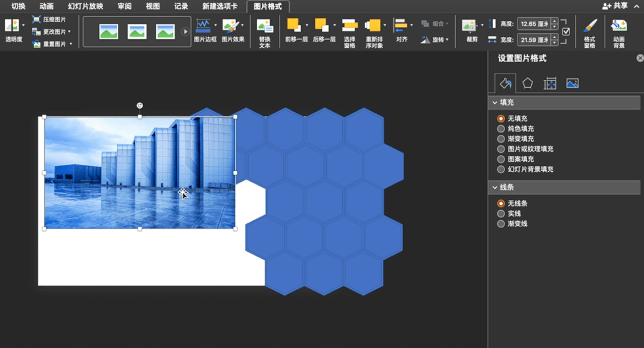644x348 pixels.
Task: Open 对齐 align options
Action: (402, 30)
